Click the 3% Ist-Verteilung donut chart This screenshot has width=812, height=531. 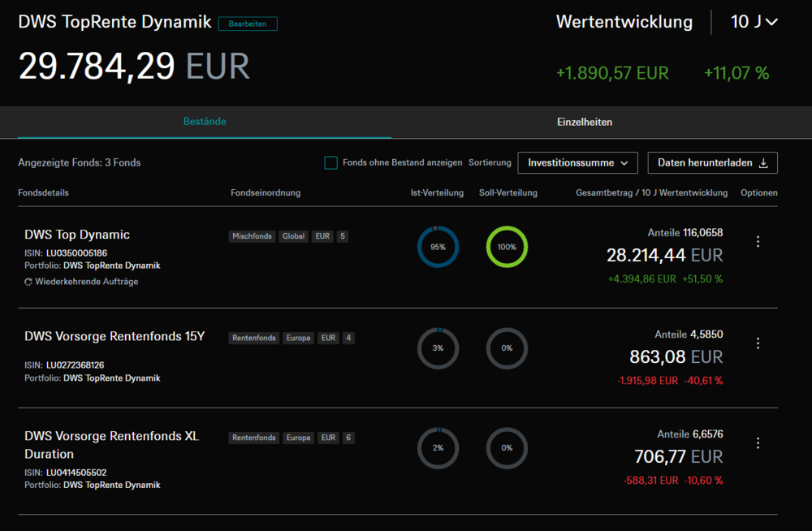point(438,348)
